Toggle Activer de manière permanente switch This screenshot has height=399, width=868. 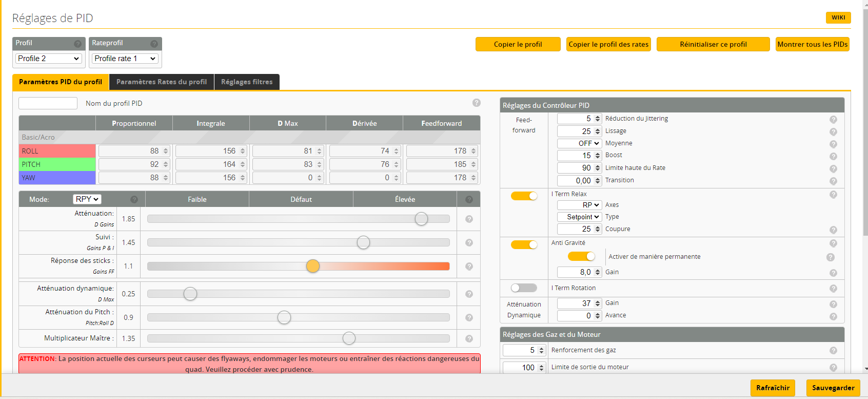click(581, 256)
